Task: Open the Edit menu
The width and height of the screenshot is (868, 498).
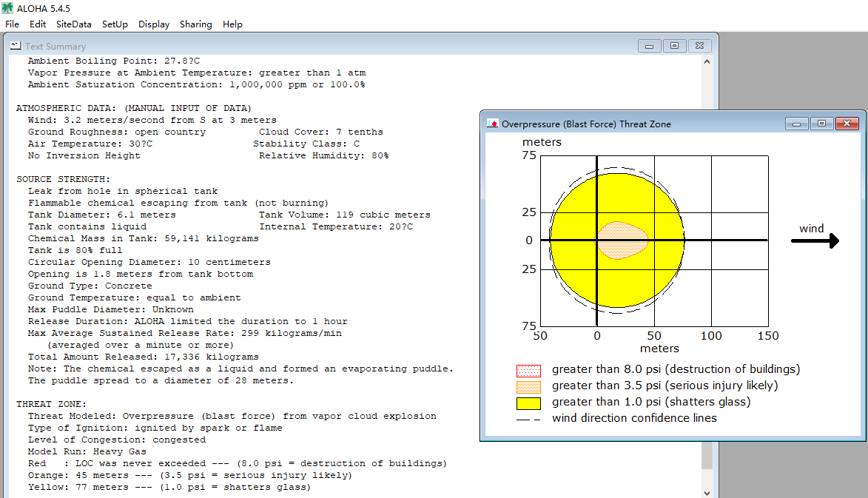Action: [38, 24]
